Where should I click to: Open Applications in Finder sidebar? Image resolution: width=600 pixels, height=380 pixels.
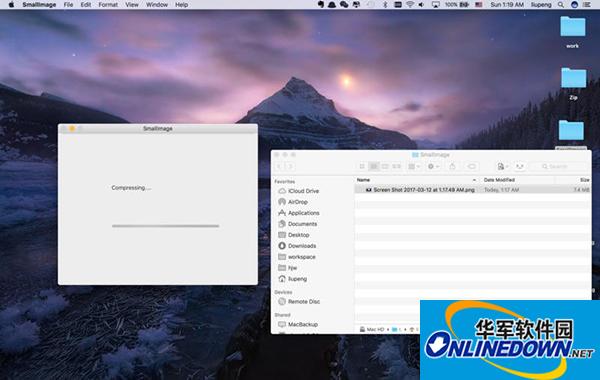(x=299, y=213)
